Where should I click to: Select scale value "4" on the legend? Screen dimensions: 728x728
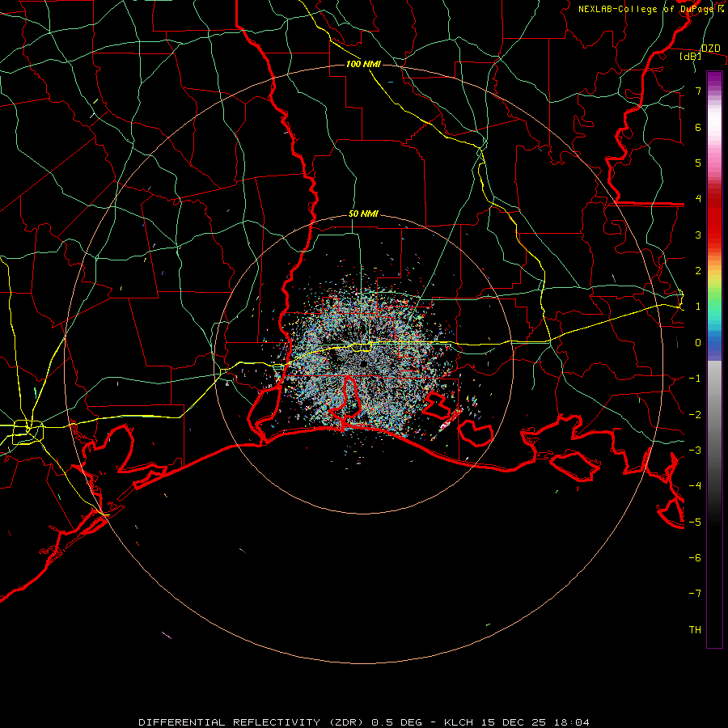tap(698, 199)
